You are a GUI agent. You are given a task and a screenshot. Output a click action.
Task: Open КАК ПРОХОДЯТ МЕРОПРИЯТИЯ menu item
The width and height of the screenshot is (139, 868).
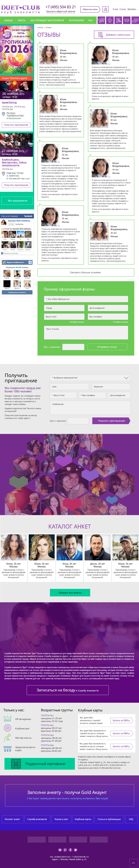(x=47, y=21)
